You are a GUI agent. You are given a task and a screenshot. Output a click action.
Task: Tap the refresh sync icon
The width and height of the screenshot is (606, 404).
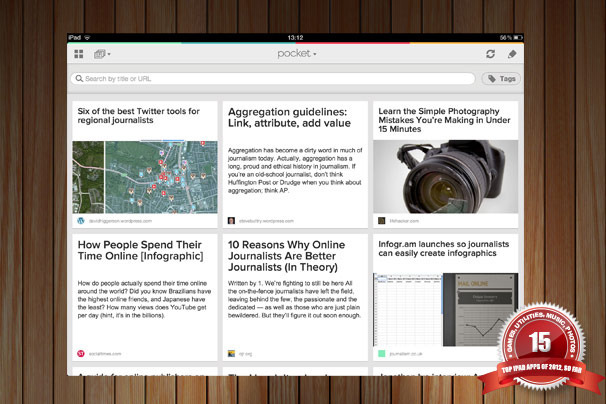point(490,54)
